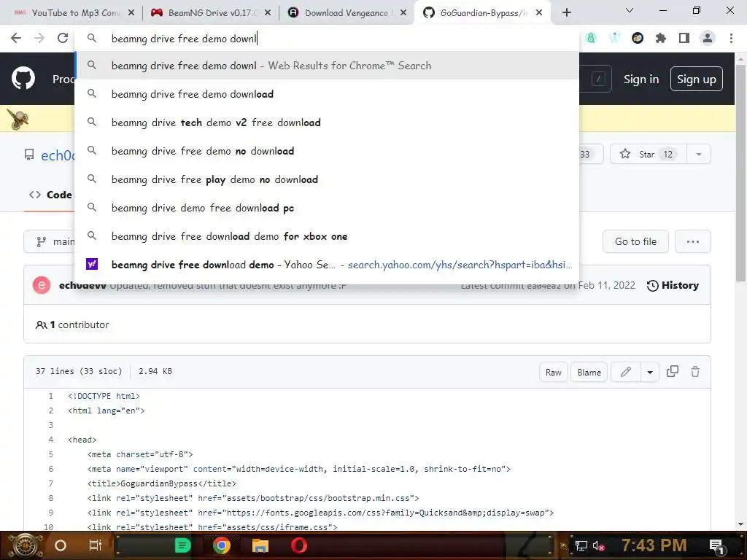Click the muted speaker tray icon
This screenshot has width=747, height=560.
pos(598,545)
